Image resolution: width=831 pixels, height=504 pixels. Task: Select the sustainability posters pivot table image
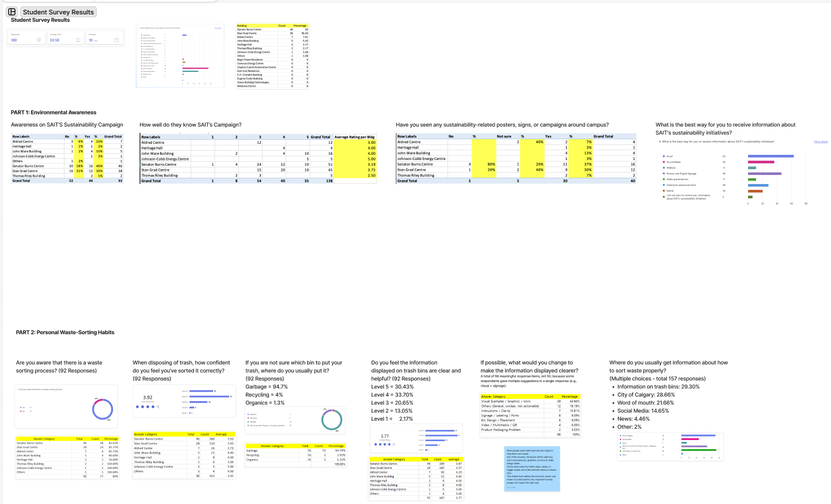point(516,159)
